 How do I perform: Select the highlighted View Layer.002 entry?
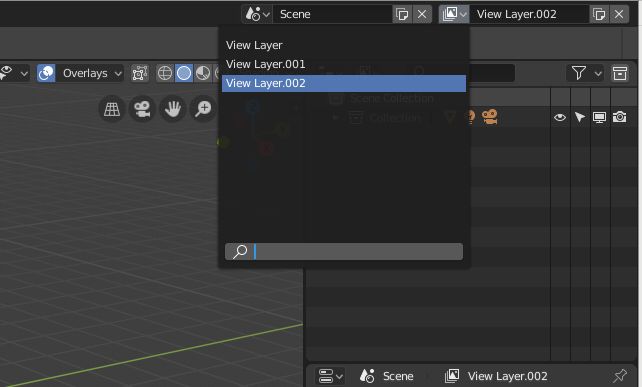pos(344,83)
